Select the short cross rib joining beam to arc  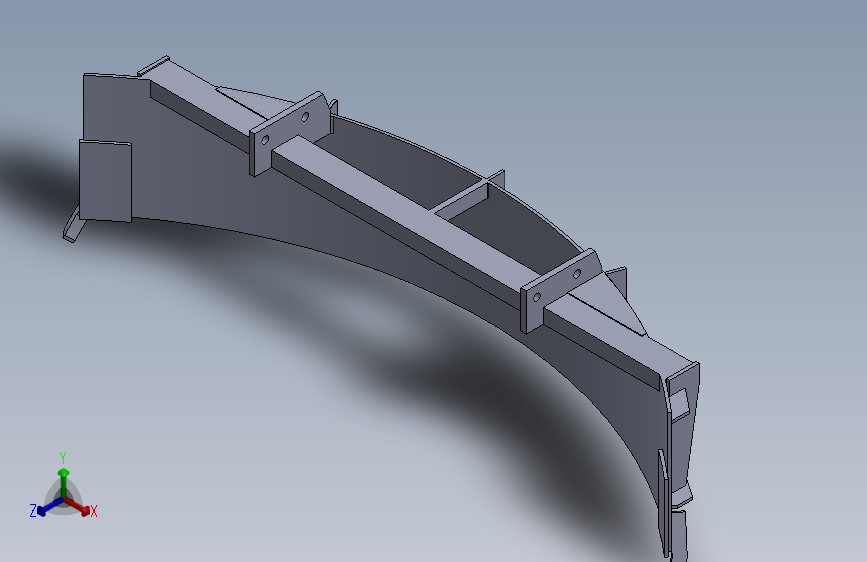pos(460,200)
